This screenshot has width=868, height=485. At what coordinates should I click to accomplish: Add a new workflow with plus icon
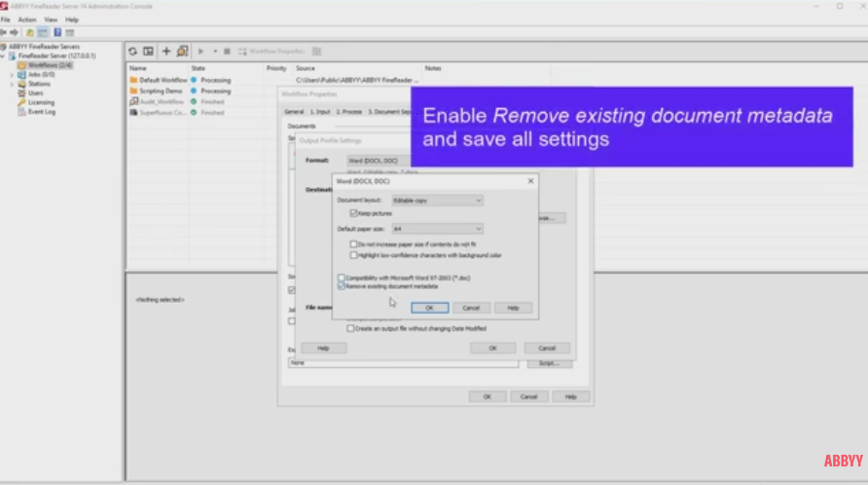tap(166, 52)
